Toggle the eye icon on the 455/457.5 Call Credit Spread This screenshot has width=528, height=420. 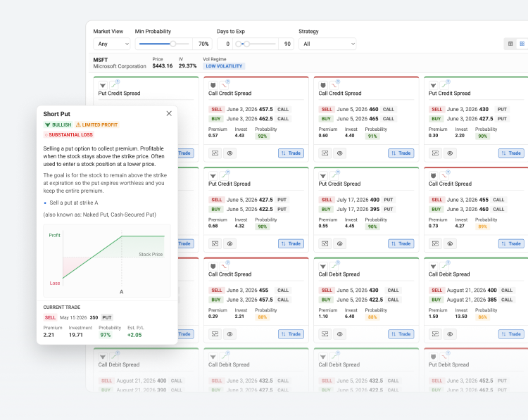tap(230, 334)
